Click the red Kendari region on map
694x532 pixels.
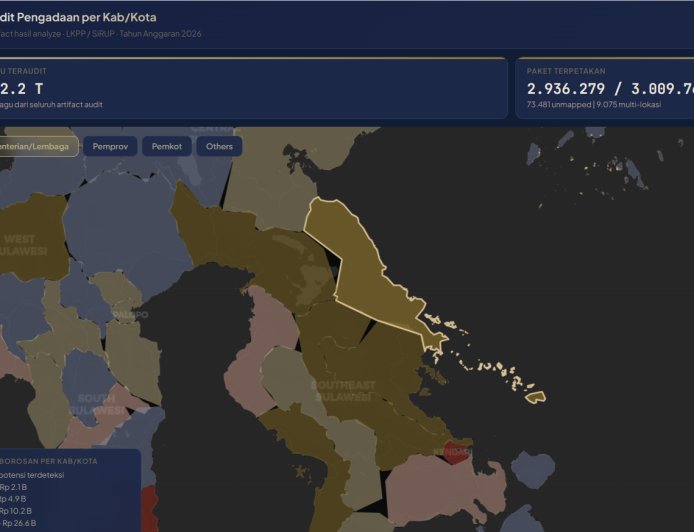tap(456, 452)
